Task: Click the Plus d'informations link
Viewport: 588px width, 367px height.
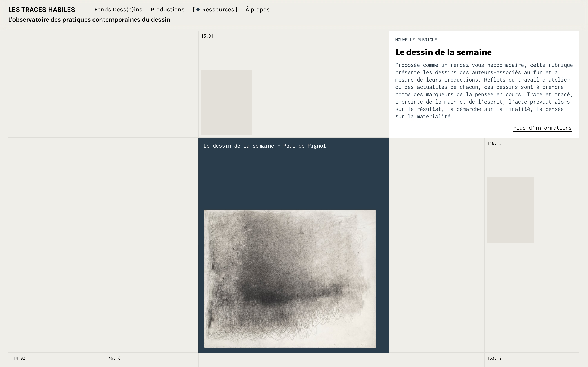Action: pos(542,128)
